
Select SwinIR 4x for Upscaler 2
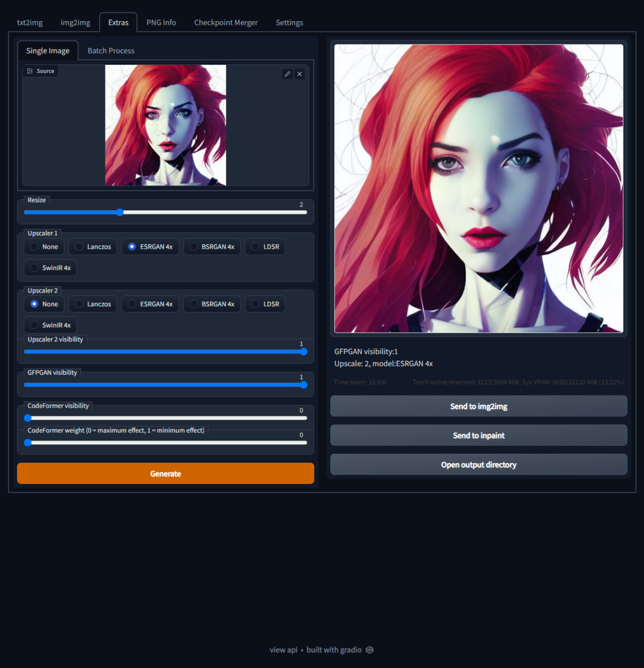pos(50,325)
